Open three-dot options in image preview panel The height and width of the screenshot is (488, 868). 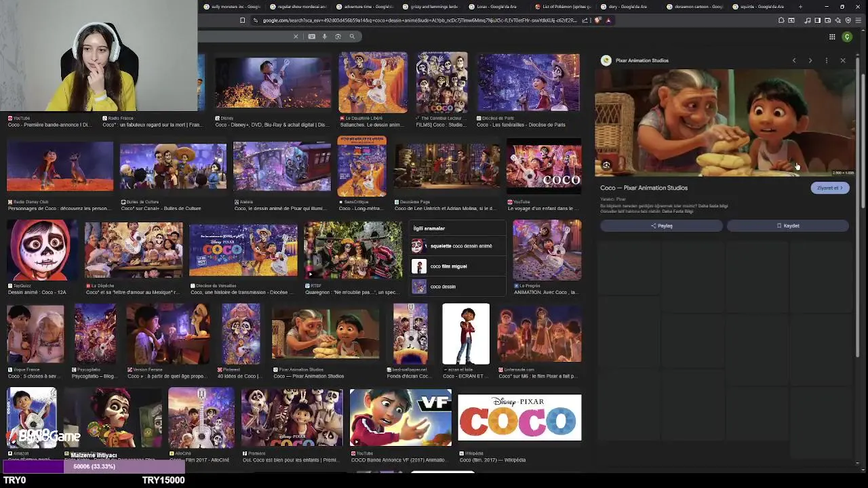pyautogui.click(x=826, y=60)
